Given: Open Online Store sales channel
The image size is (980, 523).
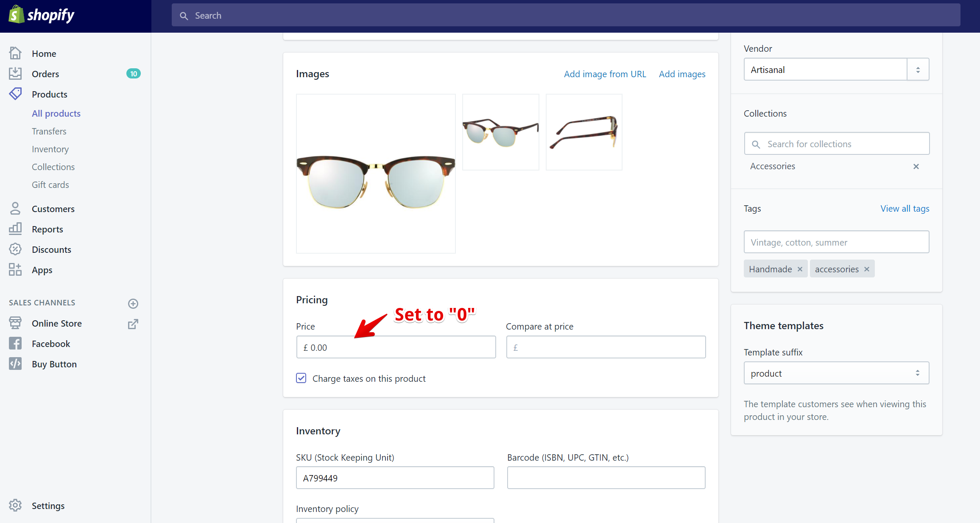Looking at the screenshot, I should 57,323.
